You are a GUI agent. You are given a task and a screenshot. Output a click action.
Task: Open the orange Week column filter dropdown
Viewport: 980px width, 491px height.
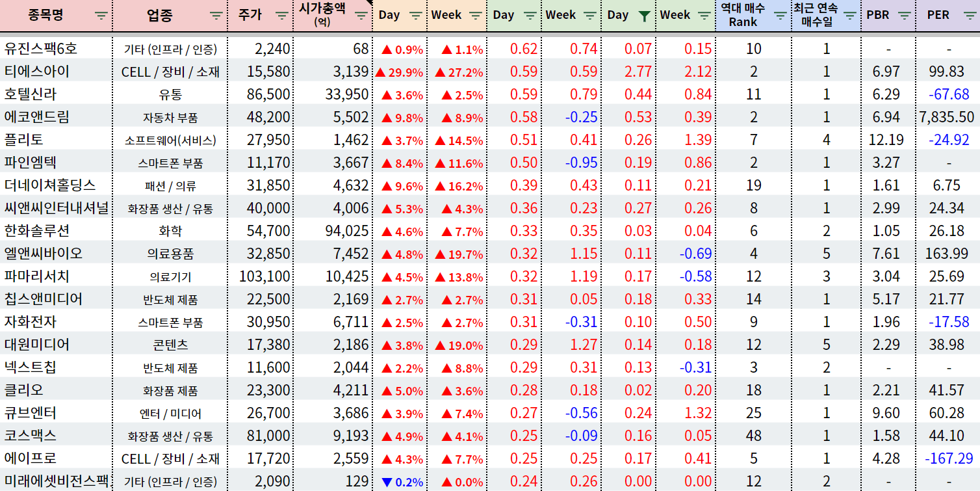click(476, 16)
